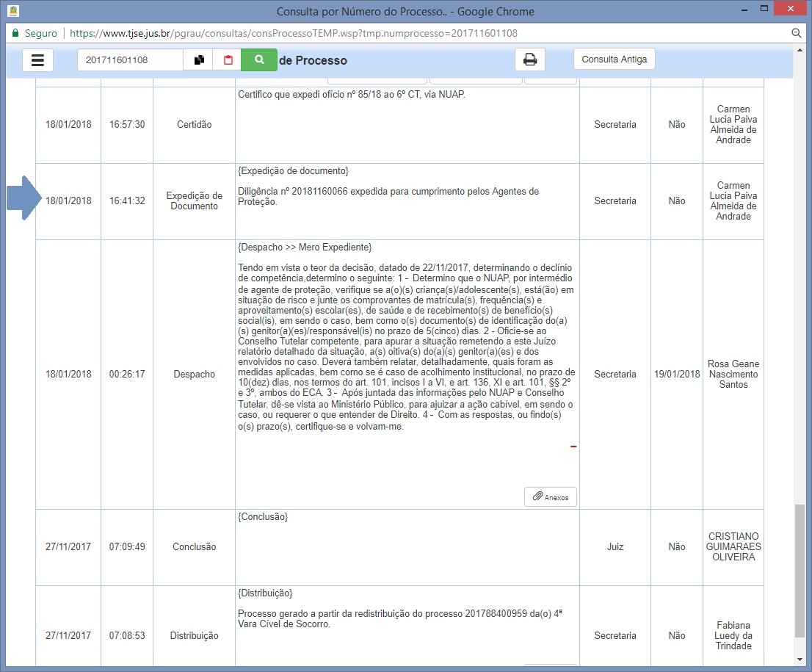
Task: Open the hamburger menu button
Action: 37,60
